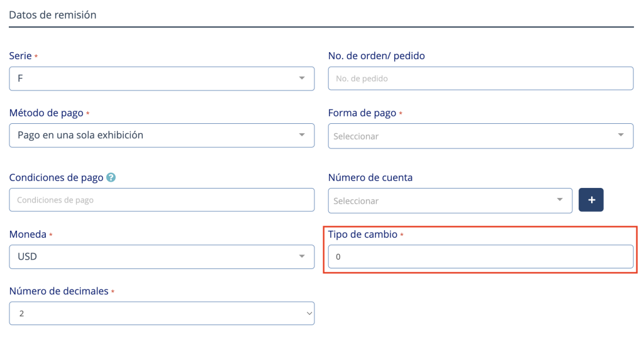Viewport: 644px width, 337px height.
Task: Open the Número de decimales select showing 2
Action: [151, 313]
